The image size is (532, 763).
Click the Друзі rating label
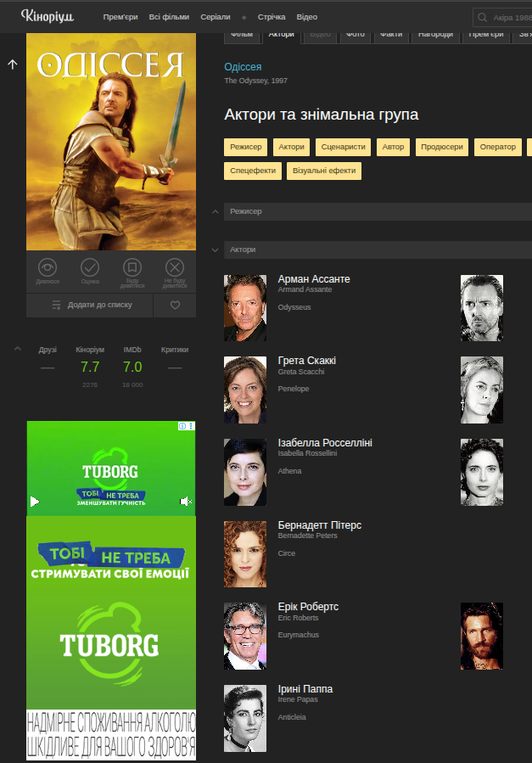click(48, 350)
